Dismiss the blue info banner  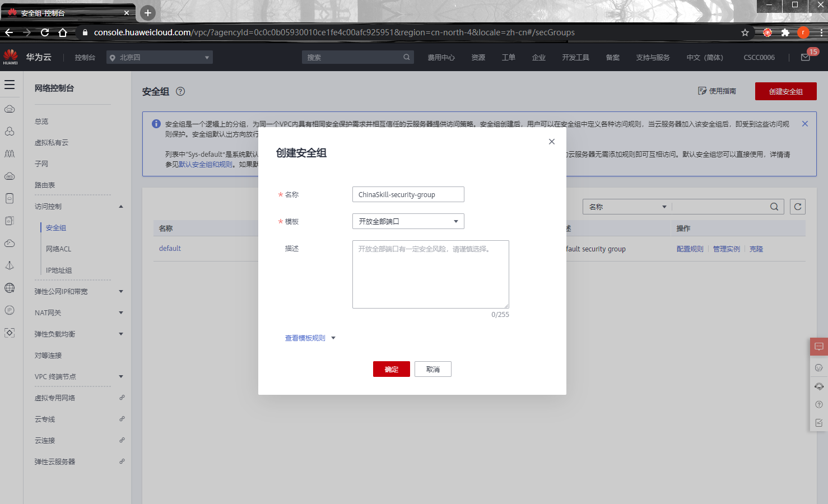click(805, 124)
